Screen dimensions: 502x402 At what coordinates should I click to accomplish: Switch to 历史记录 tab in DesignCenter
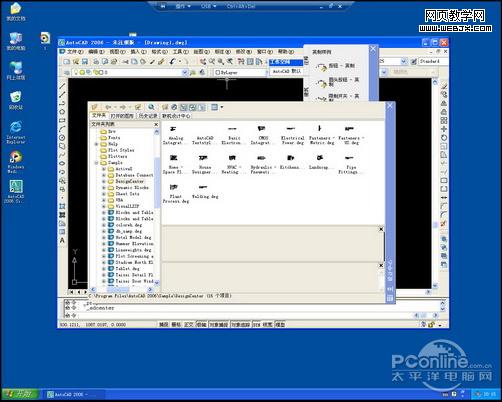[148, 116]
